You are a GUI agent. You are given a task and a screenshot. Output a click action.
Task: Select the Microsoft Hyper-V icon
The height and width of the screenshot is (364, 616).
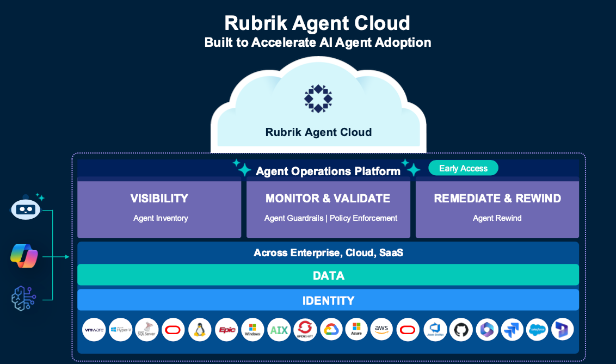(x=121, y=329)
